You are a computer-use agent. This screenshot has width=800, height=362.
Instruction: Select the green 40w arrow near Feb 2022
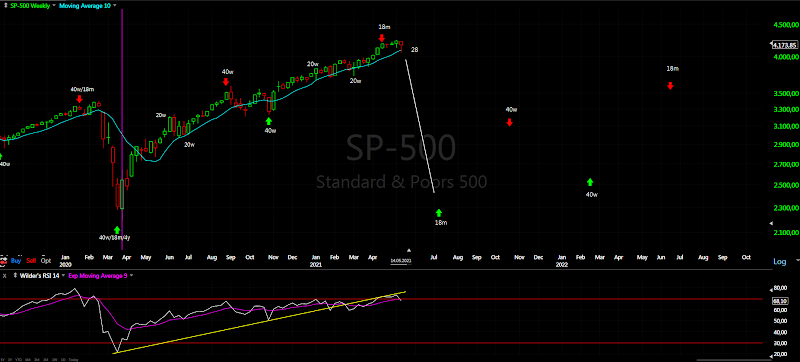click(590, 182)
